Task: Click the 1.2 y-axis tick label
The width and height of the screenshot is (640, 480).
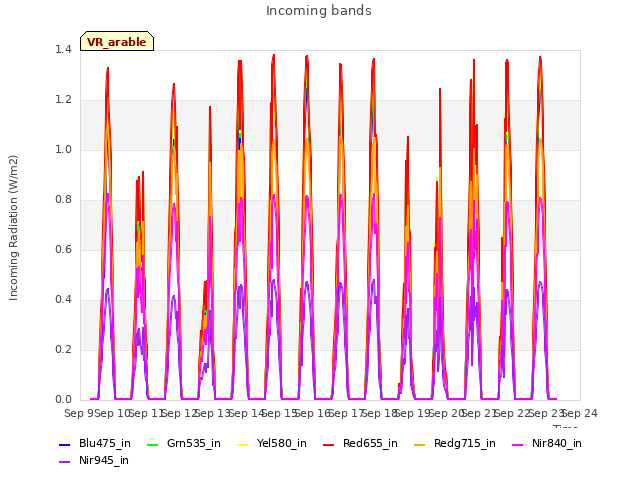Action: pos(63,100)
